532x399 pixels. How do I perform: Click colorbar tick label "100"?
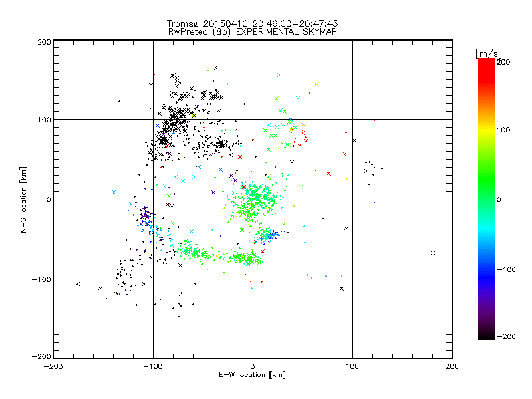(503, 130)
